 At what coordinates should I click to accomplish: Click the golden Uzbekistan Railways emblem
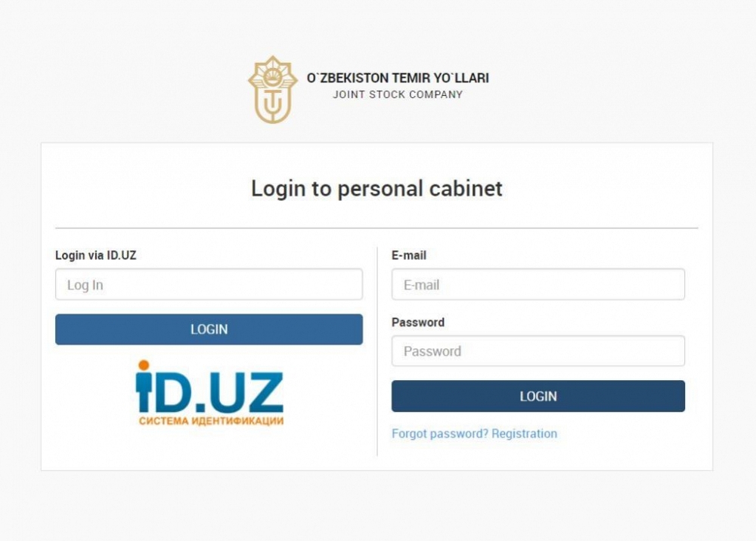tap(273, 90)
